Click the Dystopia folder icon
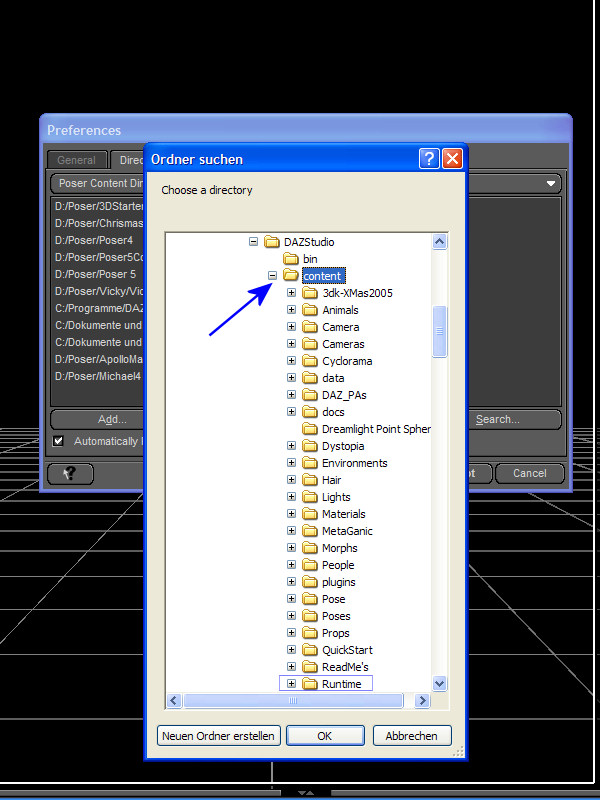Screen dimensions: 600x800 [310, 446]
